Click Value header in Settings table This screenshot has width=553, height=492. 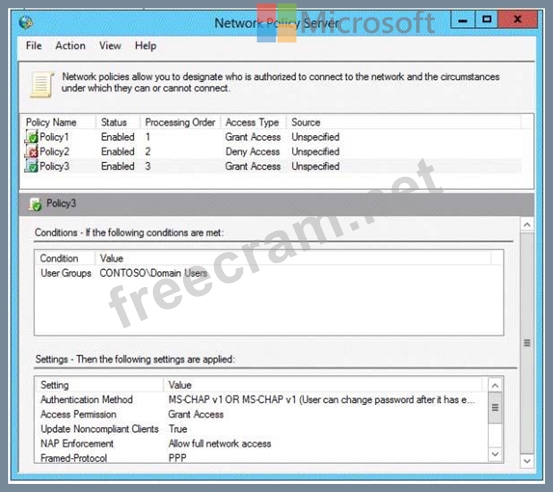click(180, 385)
